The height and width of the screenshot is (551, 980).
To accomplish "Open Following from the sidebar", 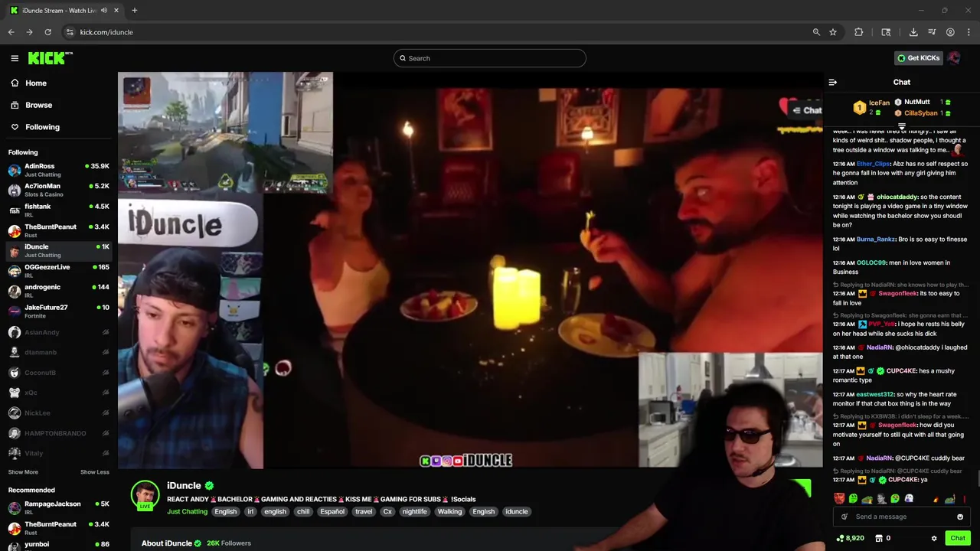I will 42,127.
